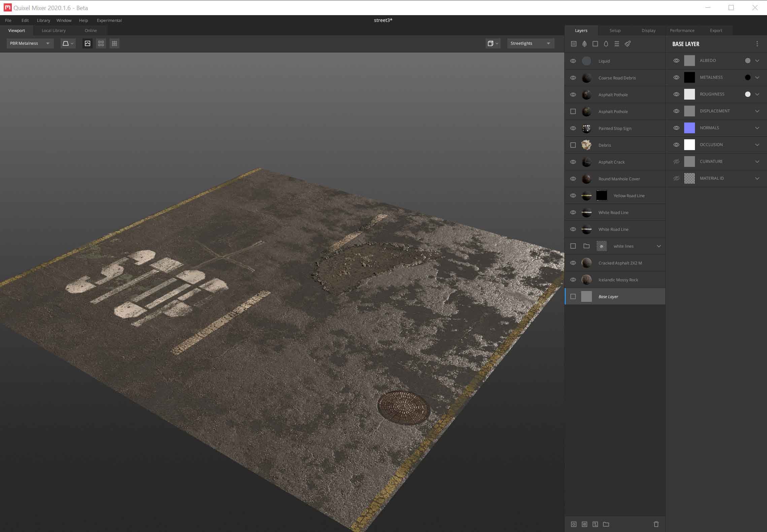
Task: Select the Base Layer row
Action: click(615, 296)
